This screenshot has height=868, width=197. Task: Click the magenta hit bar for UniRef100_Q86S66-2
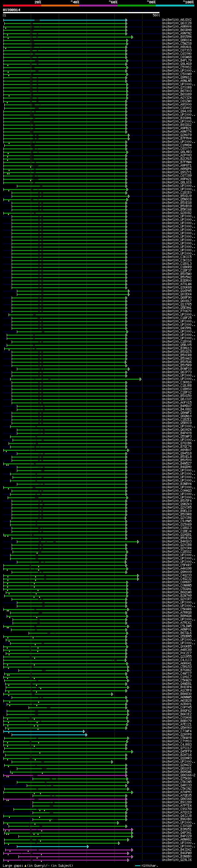coord(65,775)
